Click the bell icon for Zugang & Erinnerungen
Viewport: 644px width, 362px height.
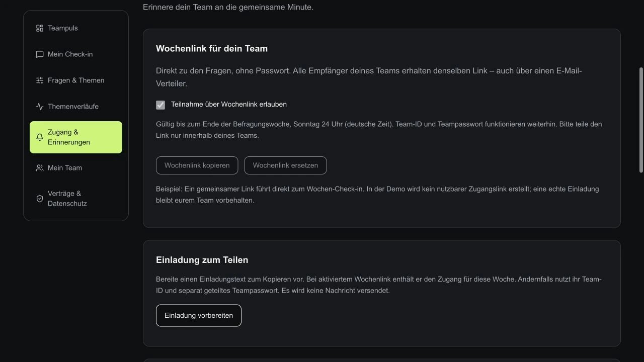(40, 137)
